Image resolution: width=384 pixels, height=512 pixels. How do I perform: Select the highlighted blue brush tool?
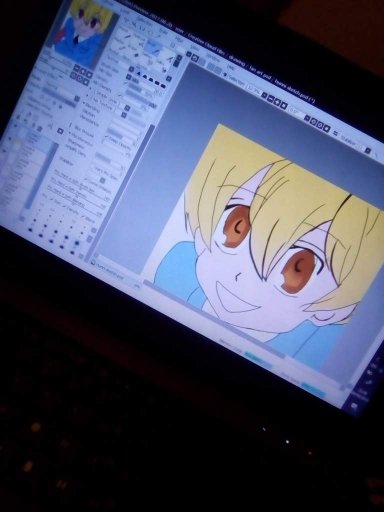click(x=152, y=44)
